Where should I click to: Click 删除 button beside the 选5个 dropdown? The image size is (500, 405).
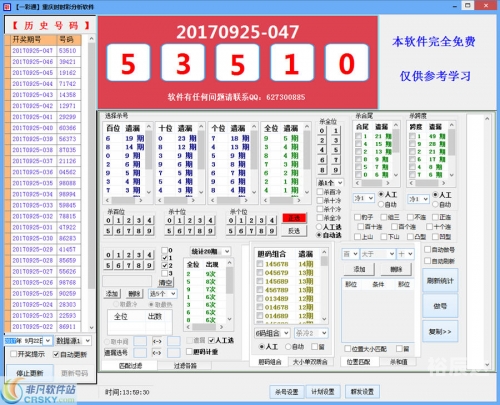[x=134, y=294]
